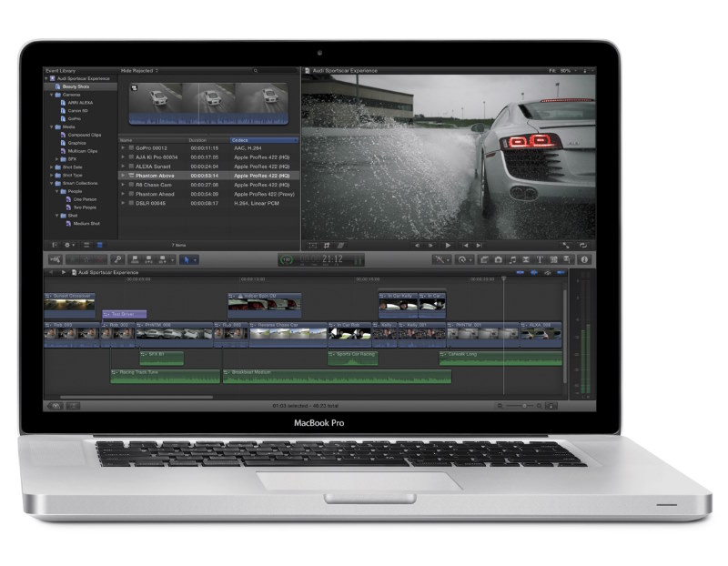Viewport: 728px width, 566px height.
Task: Sort clips by the Duration column
Action: point(208,140)
